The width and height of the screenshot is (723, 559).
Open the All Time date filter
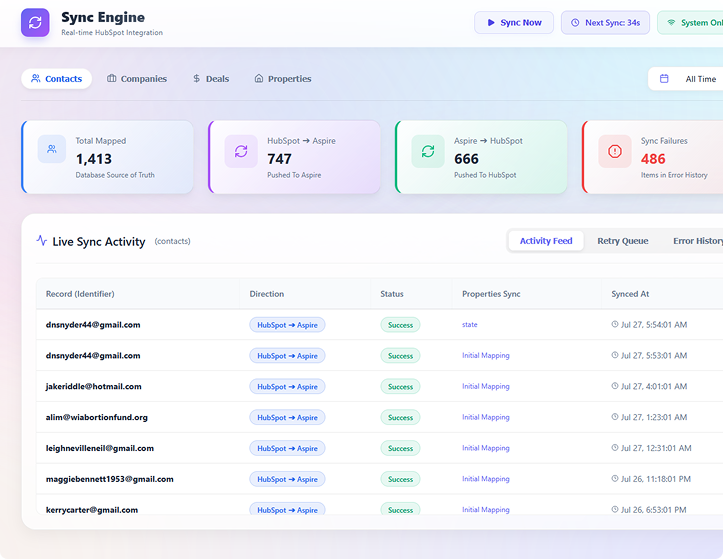686,79
